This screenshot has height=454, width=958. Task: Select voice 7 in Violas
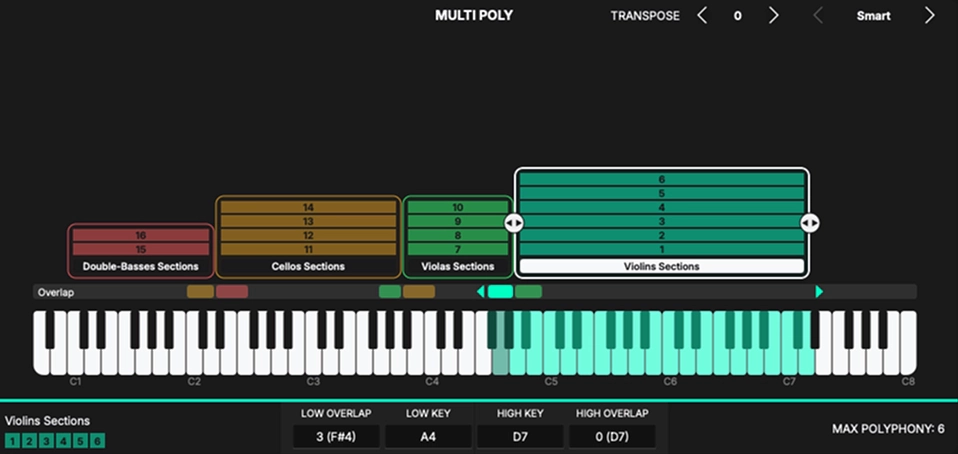click(458, 249)
